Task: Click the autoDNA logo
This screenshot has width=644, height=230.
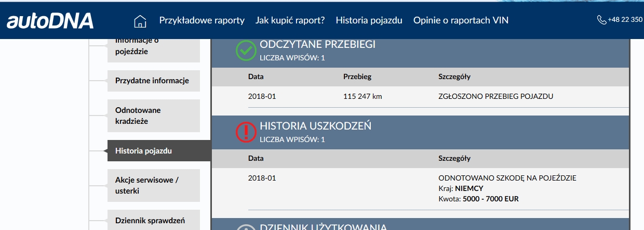Action: pos(50,21)
